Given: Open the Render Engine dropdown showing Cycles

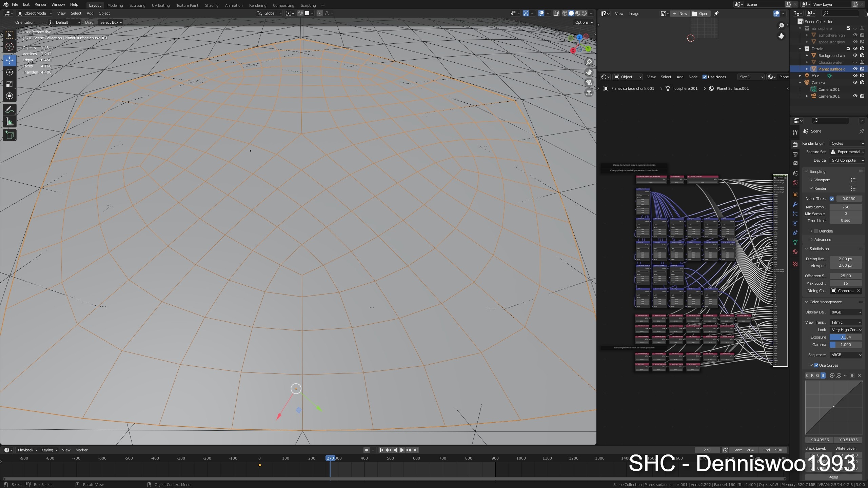Looking at the screenshot, I should 847,143.
